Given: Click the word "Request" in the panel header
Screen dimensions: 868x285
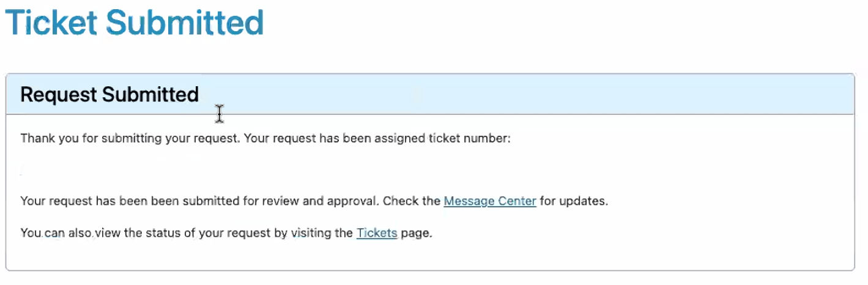Looking at the screenshot, I should [x=59, y=95].
